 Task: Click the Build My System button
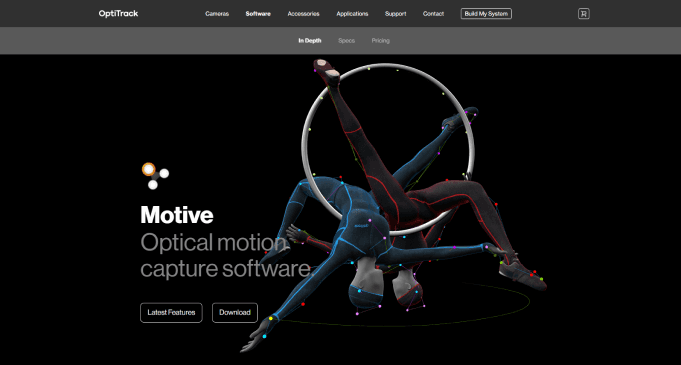click(x=486, y=14)
